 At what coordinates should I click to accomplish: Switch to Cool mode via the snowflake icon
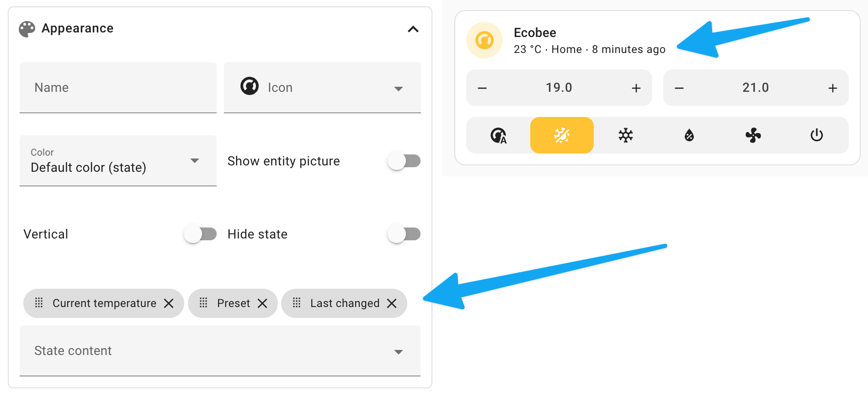pyautogui.click(x=625, y=135)
